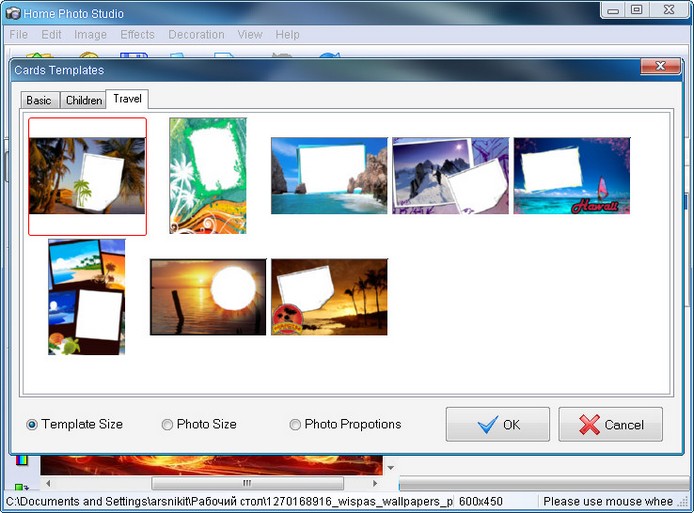The image size is (694, 513).
Task: Open the Decoration menu
Action: tap(196, 34)
